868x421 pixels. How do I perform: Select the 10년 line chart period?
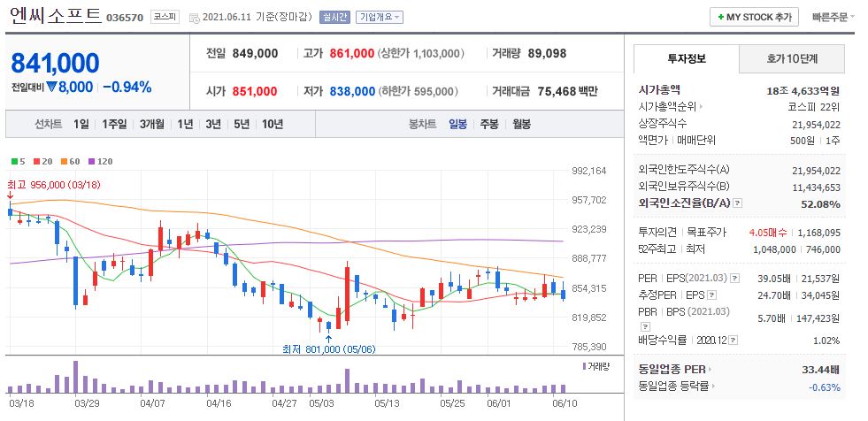(x=273, y=124)
